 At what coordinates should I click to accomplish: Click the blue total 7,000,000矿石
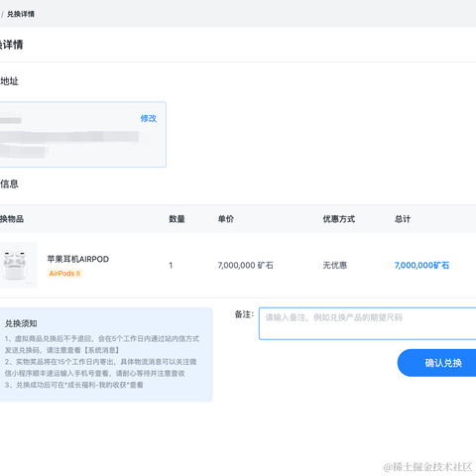tap(421, 265)
